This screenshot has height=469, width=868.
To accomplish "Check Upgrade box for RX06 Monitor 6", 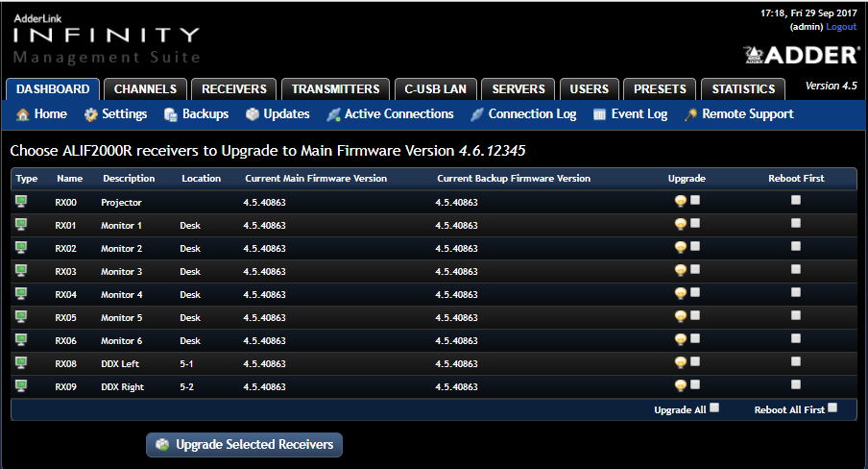I will click(x=695, y=338).
